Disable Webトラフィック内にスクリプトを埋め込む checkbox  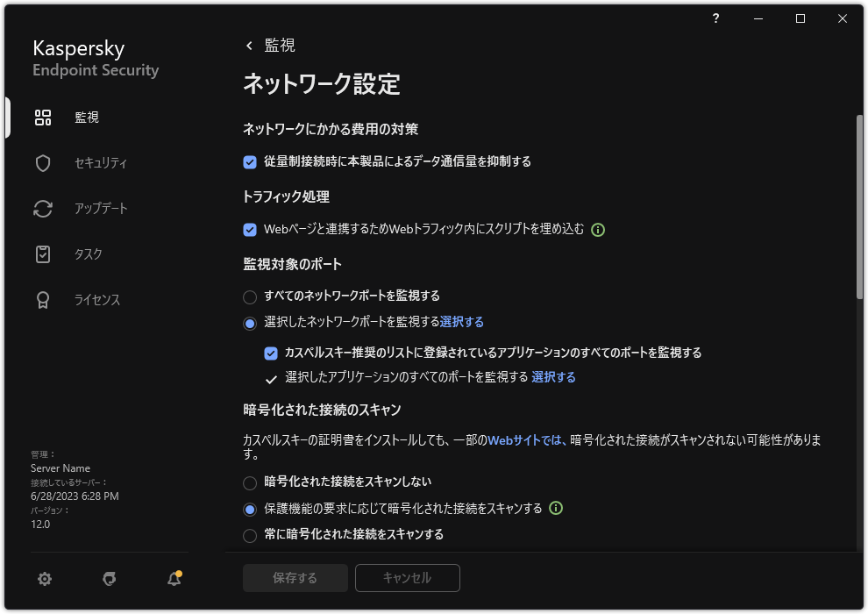pos(249,230)
